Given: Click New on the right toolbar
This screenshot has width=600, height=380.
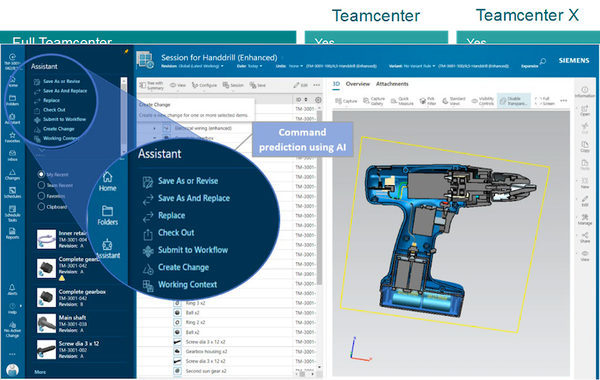Looking at the screenshot, I should (x=585, y=183).
